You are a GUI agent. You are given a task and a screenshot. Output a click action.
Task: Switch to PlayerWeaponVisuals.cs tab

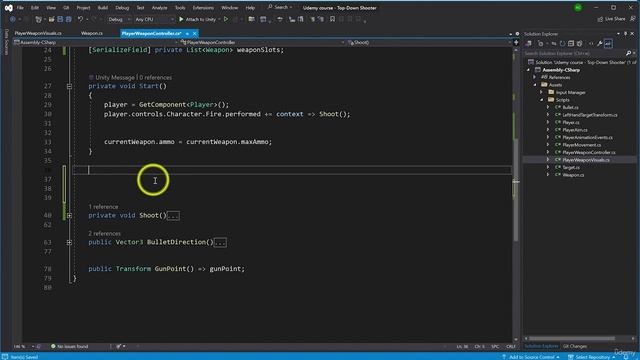pyautogui.click(x=38, y=33)
